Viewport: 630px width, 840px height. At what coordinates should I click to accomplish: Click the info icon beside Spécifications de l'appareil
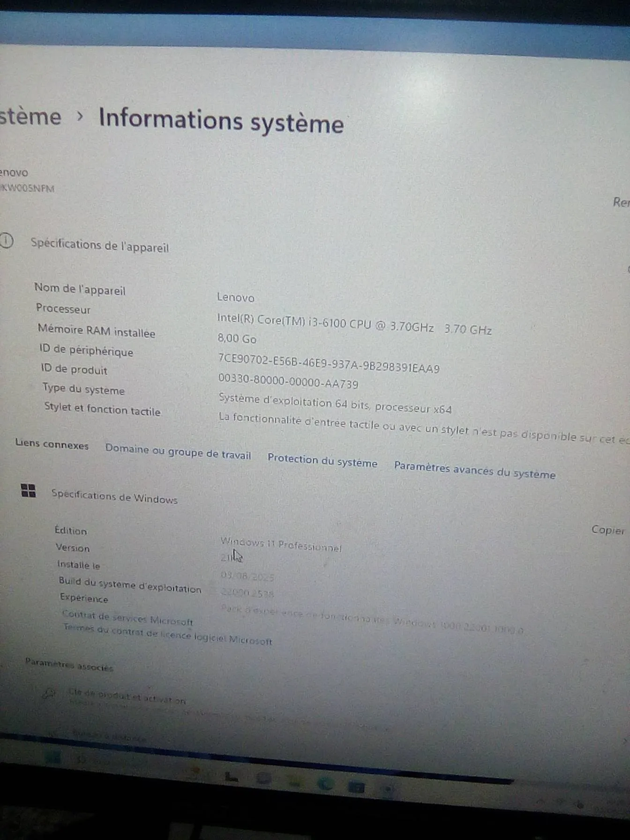[x=7, y=241]
